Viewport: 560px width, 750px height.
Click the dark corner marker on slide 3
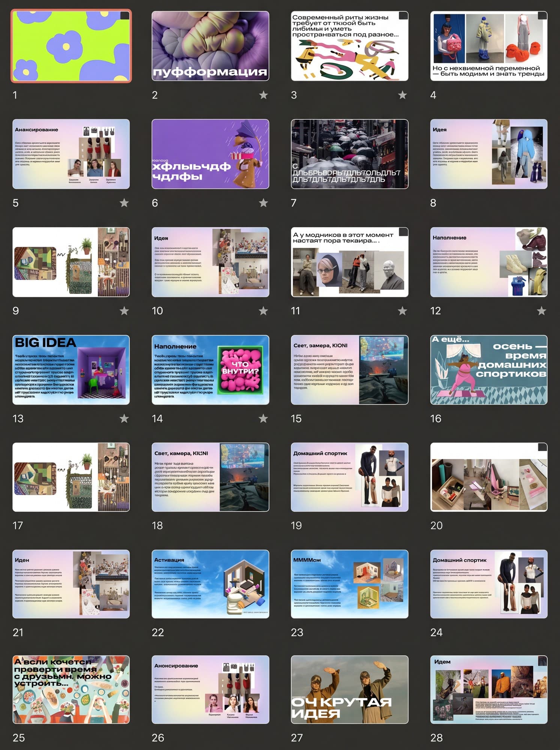point(403,15)
